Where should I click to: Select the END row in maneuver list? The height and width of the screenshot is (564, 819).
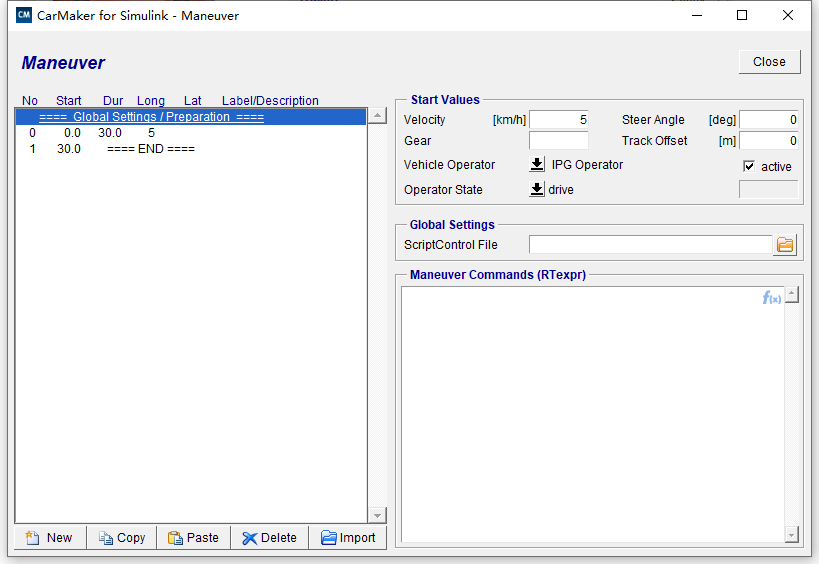point(191,149)
